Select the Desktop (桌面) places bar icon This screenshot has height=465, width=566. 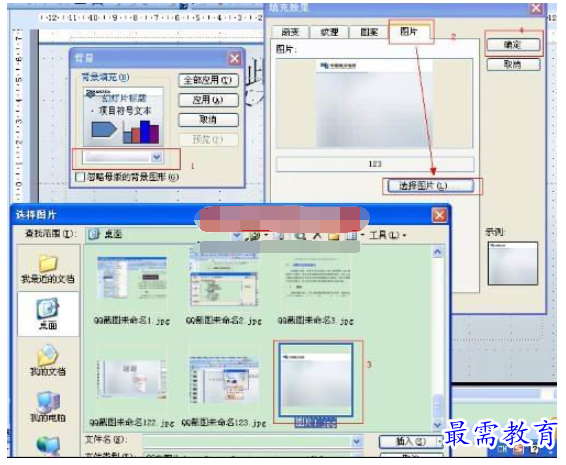[x=48, y=314]
